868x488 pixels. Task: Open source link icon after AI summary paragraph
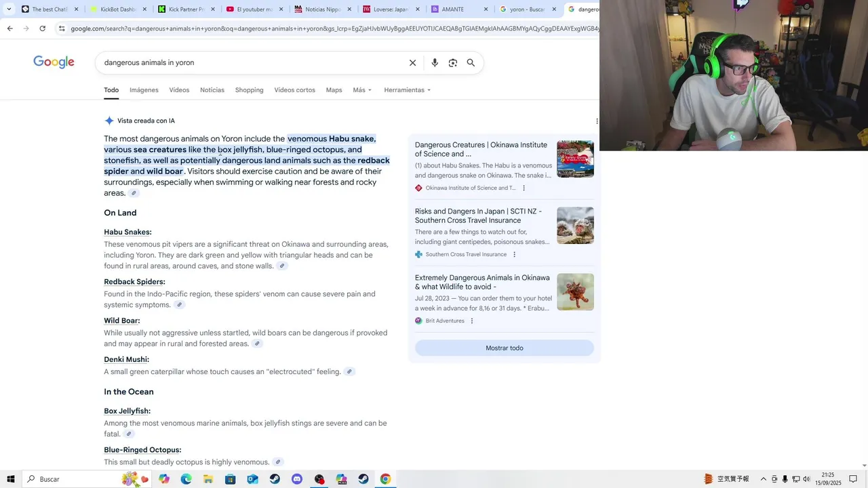point(134,193)
